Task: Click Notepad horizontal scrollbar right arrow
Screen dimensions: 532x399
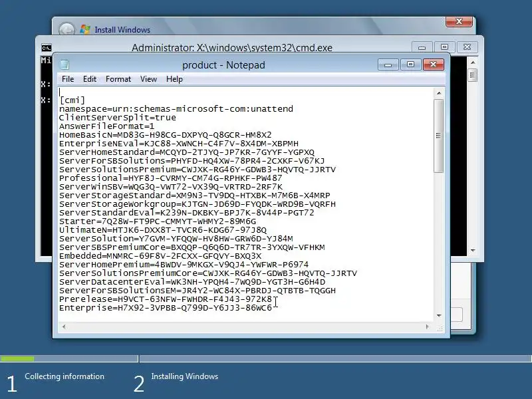Action: point(427,327)
